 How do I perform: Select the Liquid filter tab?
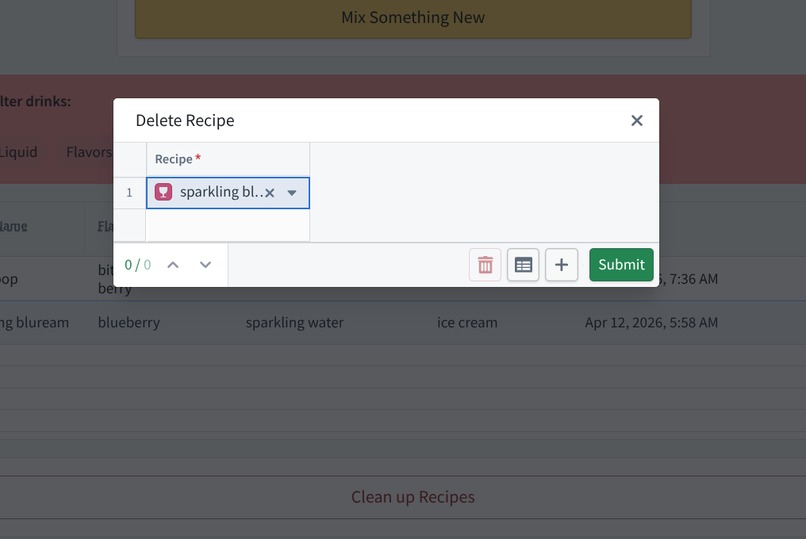tap(19, 152)
